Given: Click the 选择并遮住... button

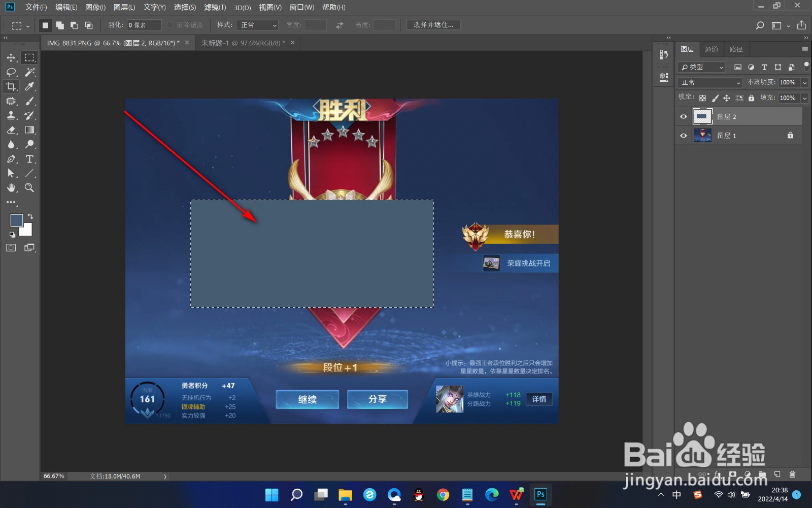Looking at the screenshot, I should tap(433, 25).
